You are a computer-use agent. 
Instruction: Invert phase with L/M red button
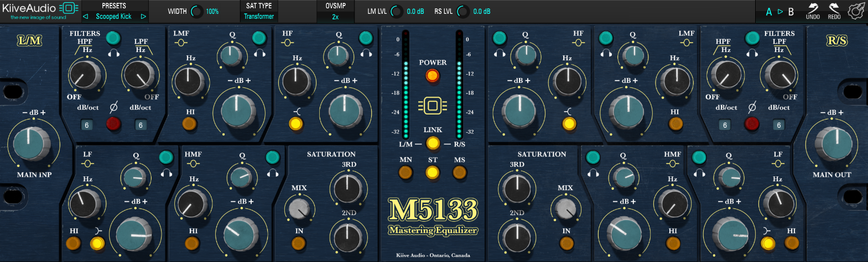(113, 124)
